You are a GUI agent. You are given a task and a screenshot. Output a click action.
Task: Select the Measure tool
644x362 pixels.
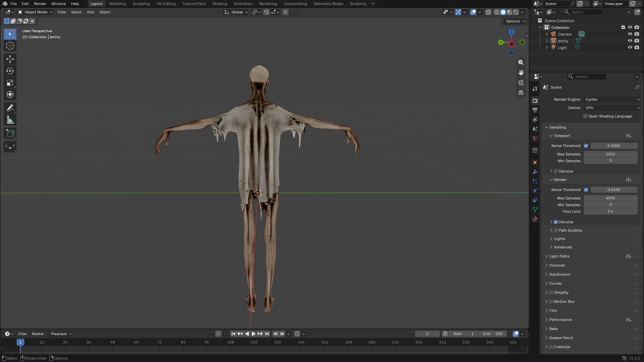(x=10, y=120)
